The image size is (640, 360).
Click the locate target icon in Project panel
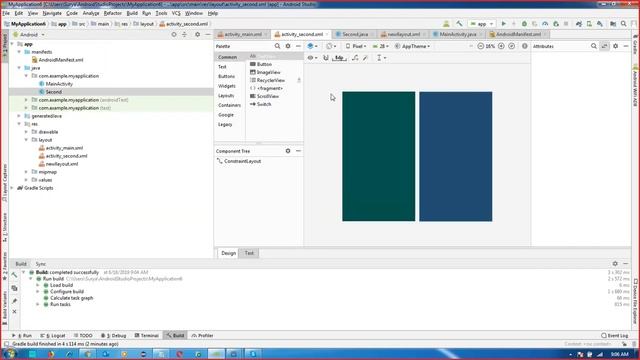174,35
